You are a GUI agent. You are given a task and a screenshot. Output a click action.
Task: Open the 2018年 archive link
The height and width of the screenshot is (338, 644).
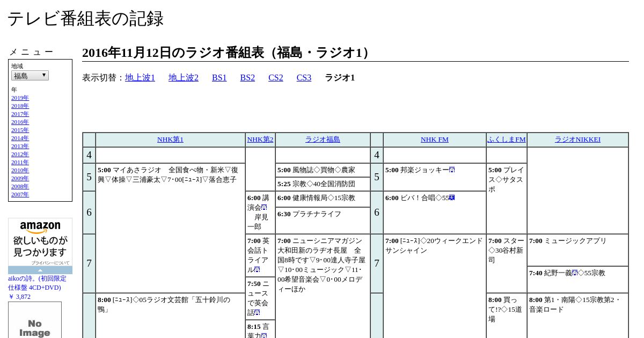click(20, 106)
